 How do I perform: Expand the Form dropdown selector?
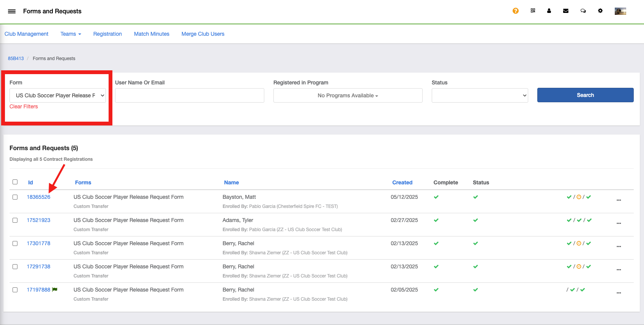coord(57,95)
